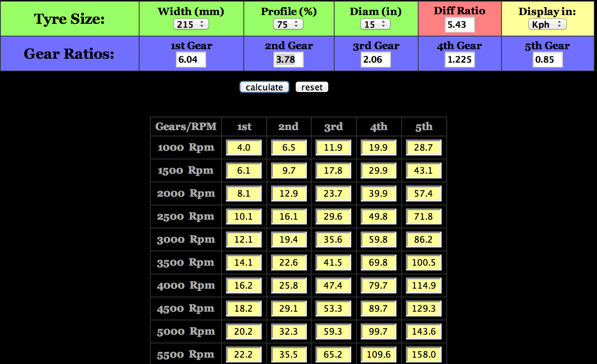Viewport: 597px width, 364px height.
Task: Click 3rd gear speed at 3000 Rpm
Action: tap(333, 239)
